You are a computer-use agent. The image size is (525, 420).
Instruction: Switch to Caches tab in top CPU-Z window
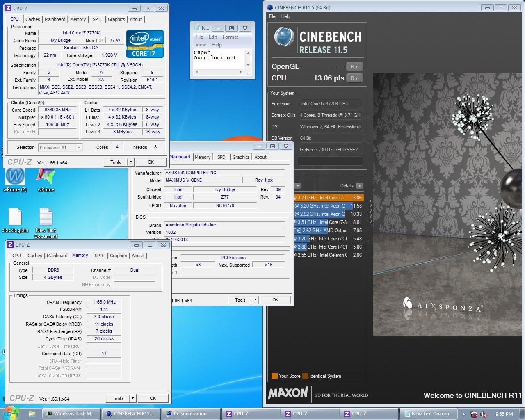point(33,19)
